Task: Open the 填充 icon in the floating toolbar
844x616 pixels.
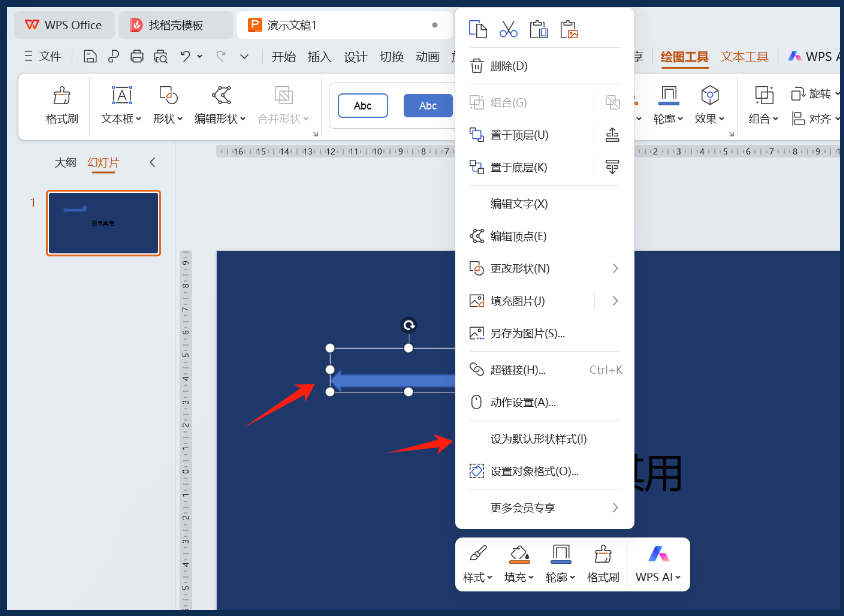Action: tap(519, 564)
